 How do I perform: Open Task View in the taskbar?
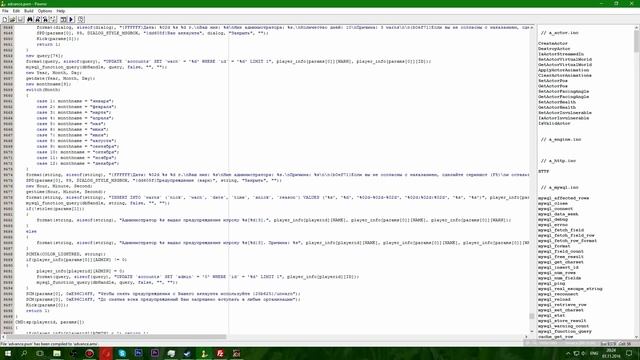click(40, 353)
